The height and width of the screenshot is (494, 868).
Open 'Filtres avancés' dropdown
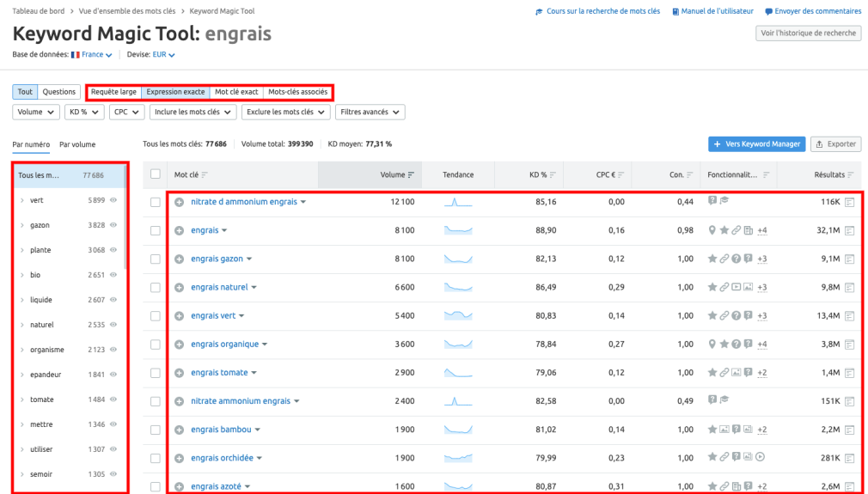tap(370, 112)
